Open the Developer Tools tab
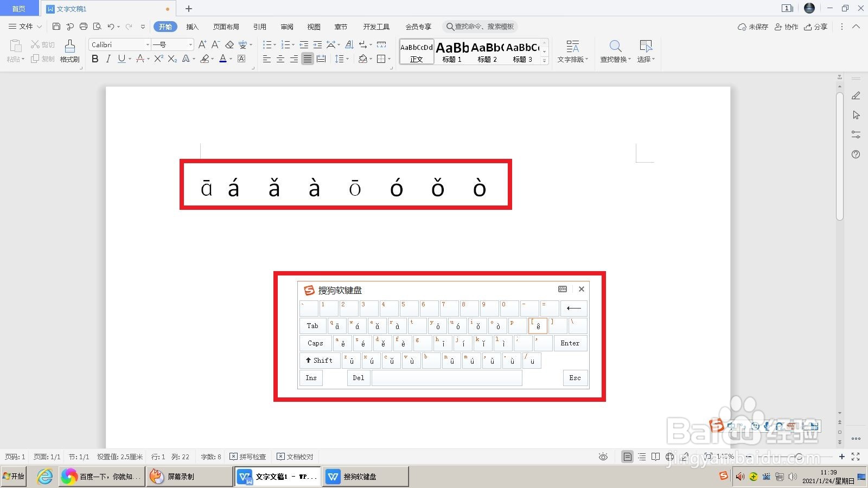 click(376, 27)
